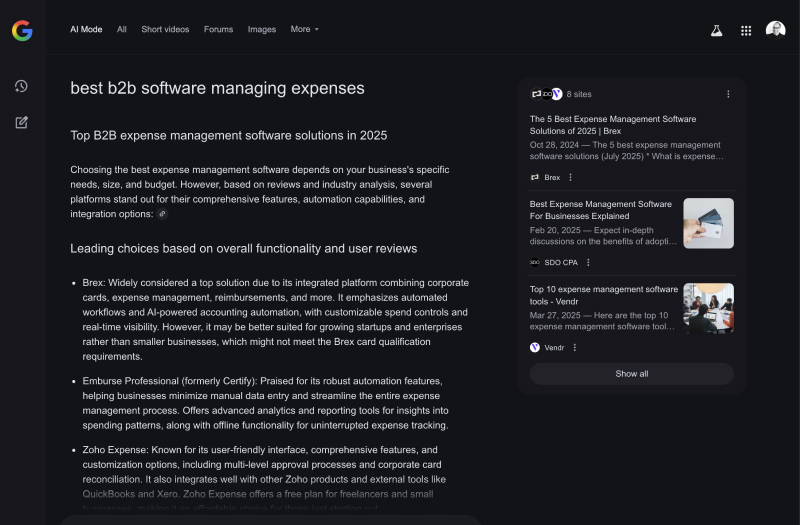This screenshot has height=525, width=800.
Task: Click the Brex source favicon
Action: (535, 177)
